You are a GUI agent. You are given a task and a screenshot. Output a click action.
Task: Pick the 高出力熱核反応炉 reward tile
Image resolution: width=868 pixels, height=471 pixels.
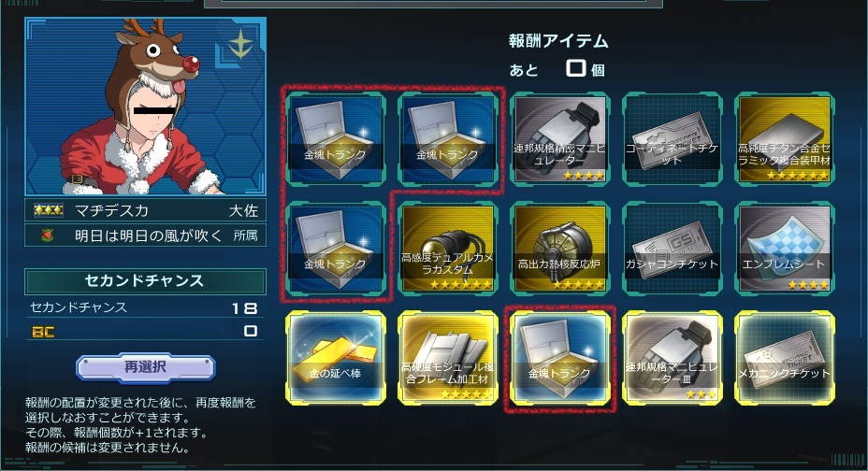tap(560, 249)
